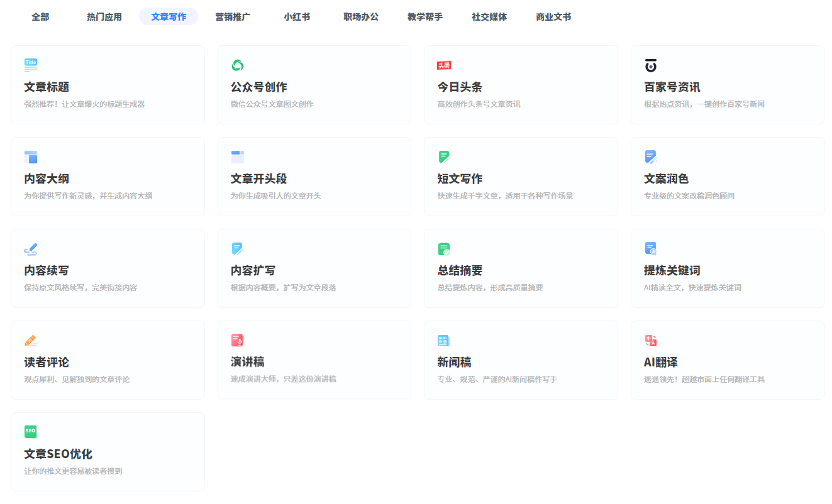Click description 为你生成吸引人的文章开头

276,196
